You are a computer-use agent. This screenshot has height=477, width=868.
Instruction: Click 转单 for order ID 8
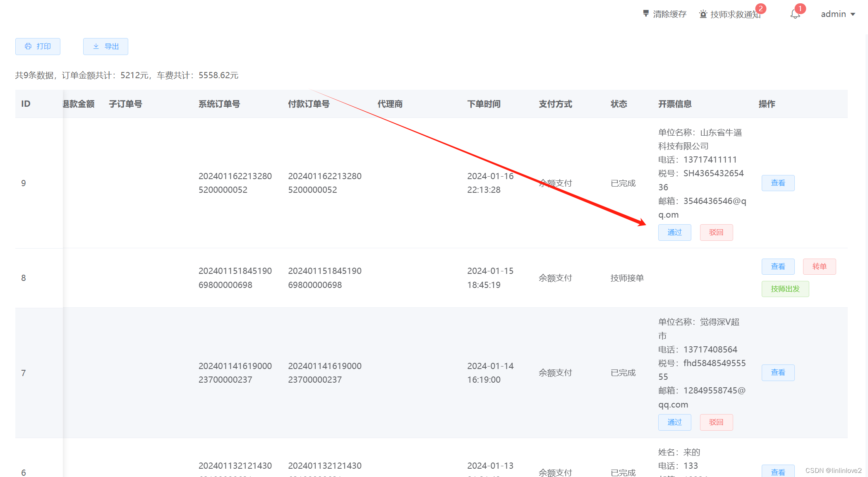click(x=819, y=266)
